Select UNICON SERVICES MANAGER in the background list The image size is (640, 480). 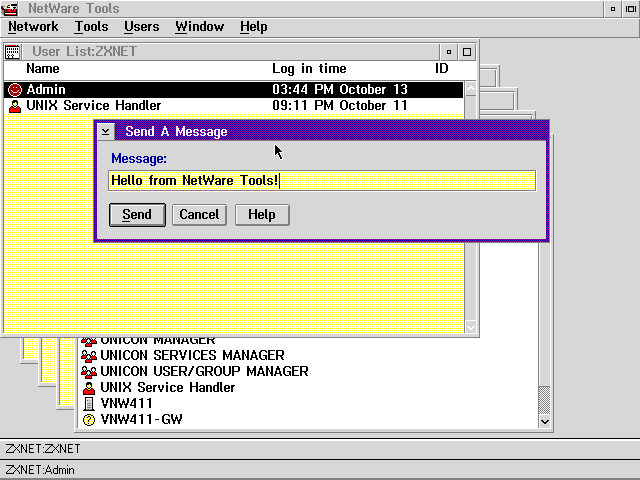point(192,356)
